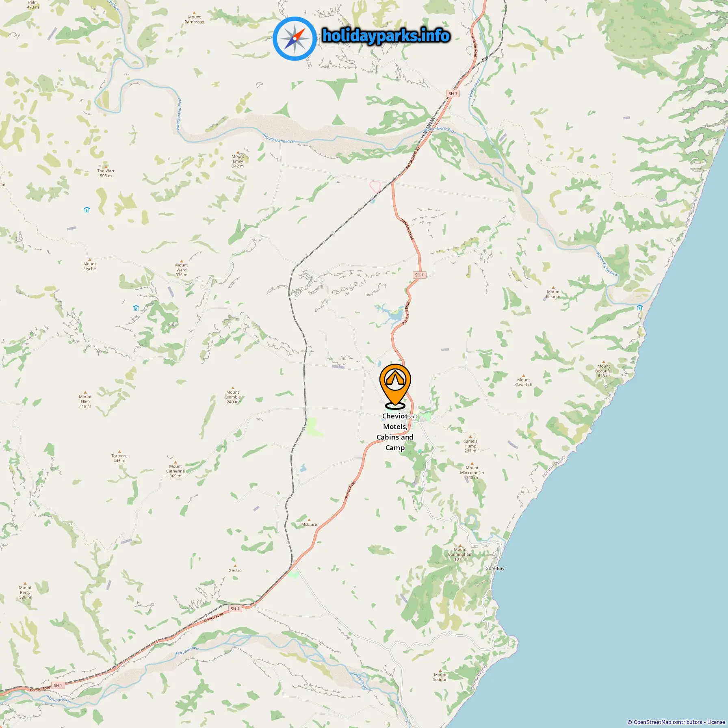Screen dimensions: 728x728
Task: Open the OpenStreetMap contributors link
Action: coord(667,722)
